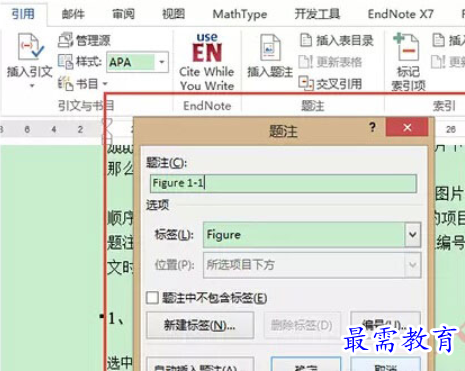Click 更新表格 in the ribbon
The image size is (465, 371).
(x=330, y=62)
